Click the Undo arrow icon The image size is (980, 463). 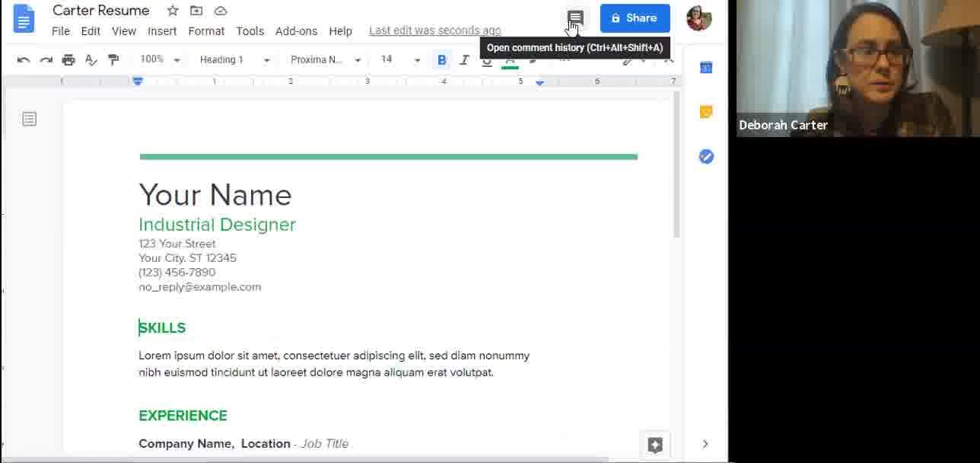click(x=24, y=59)
